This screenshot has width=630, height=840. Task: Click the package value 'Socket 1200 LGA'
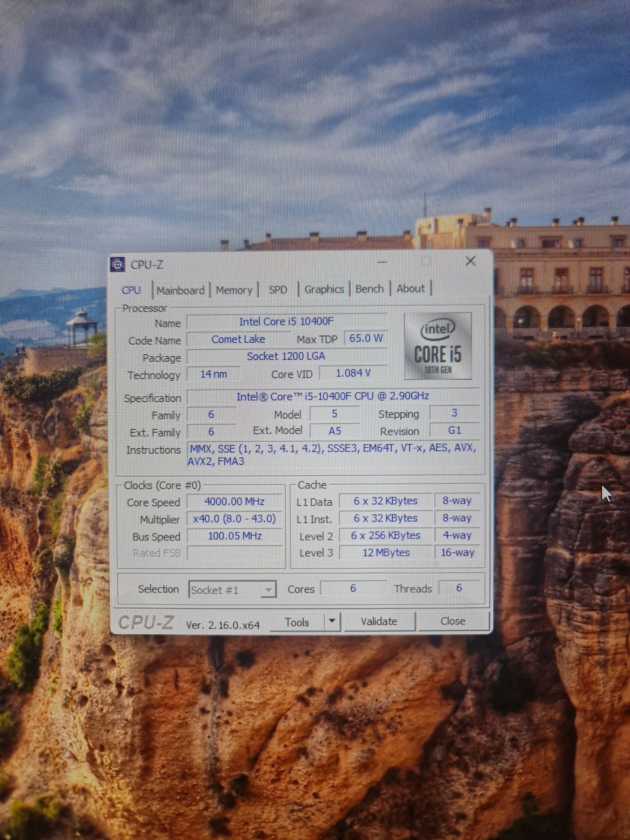pos(286,356)
